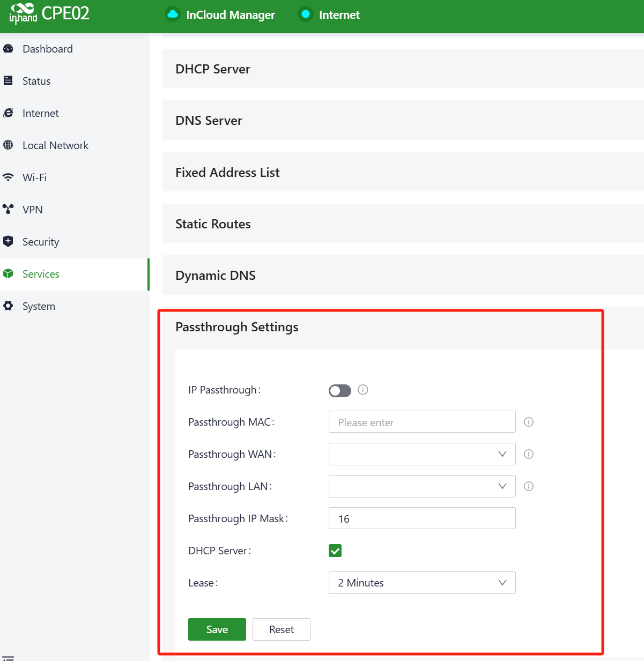644x661 pixels.
Task: Click the System gear icon
Action: (8, 306)
